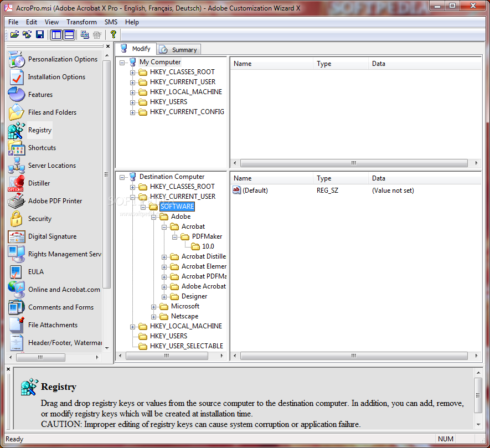Select the Distiller options icon
Viewport: 490px width, 448px height.
[x=16, y=183]
